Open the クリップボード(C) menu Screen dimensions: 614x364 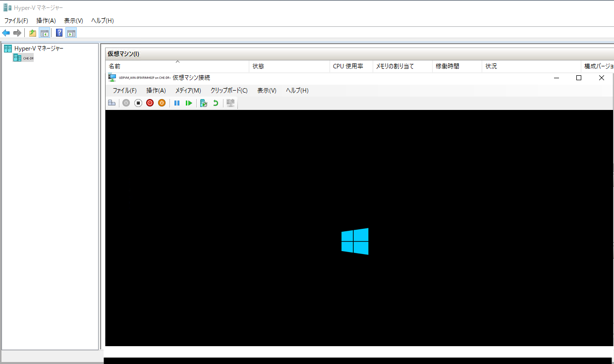229,91
